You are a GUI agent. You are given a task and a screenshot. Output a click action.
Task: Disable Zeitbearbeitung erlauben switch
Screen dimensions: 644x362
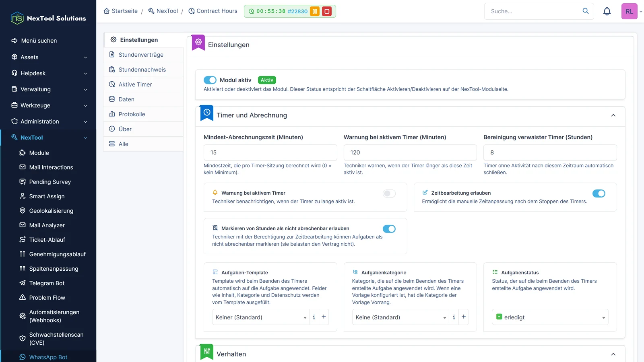(x=599, y=193)
